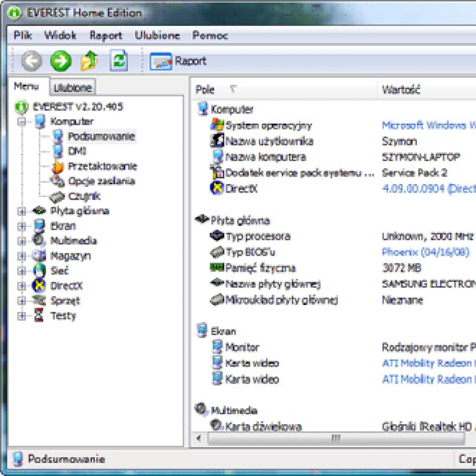Expand the Ekran tree node
The width and height of the screenshot is (476, 476).
(x=21, y=226)
